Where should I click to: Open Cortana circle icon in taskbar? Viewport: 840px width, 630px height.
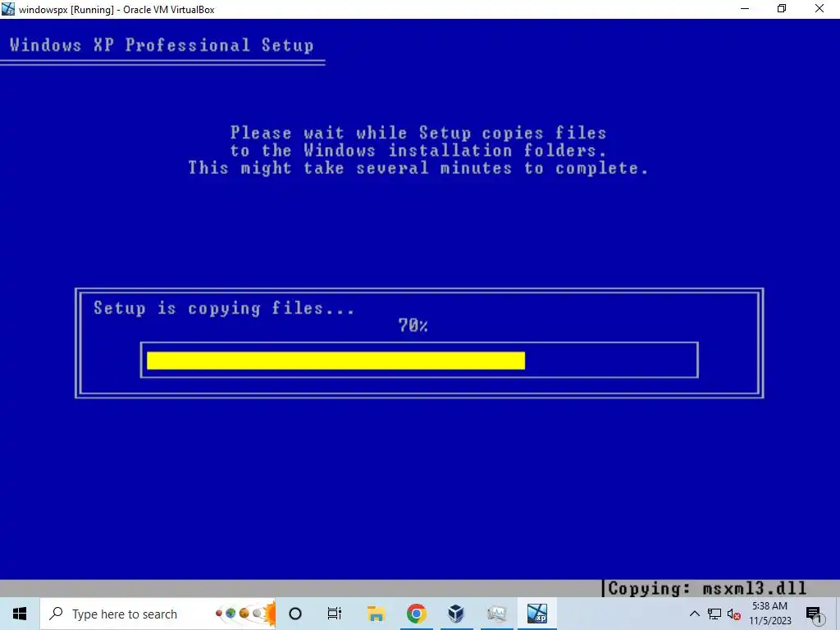[295, 614]
